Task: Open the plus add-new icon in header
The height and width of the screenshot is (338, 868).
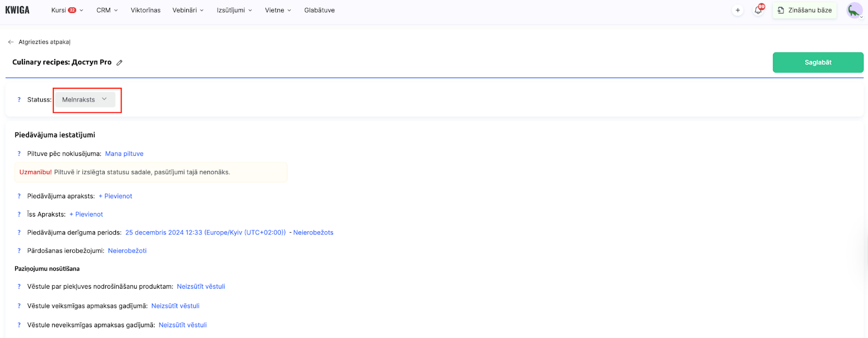Action: [738, 10]
